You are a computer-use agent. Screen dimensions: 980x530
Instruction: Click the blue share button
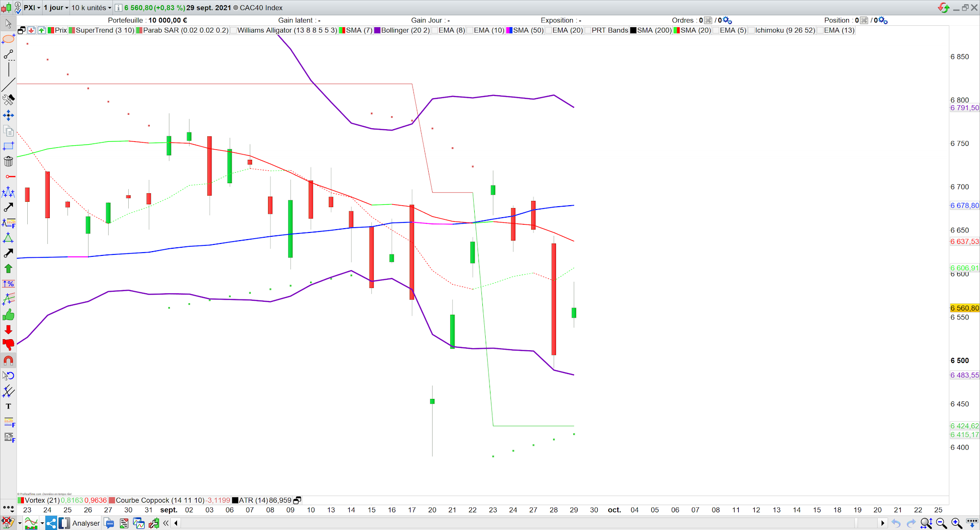tap(51, 523)
